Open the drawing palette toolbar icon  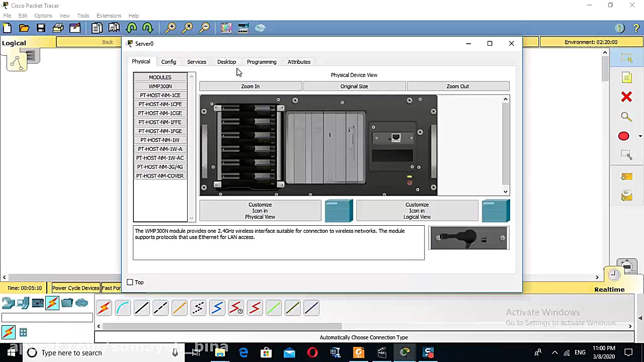pyautogui.click(x=226, y=28)
